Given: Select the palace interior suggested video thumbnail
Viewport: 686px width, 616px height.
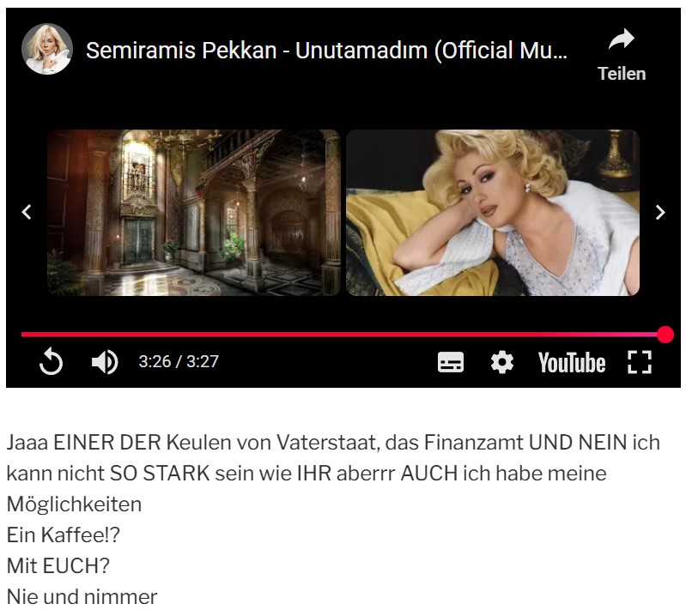Looking at the screenshot, I should 194,213.
